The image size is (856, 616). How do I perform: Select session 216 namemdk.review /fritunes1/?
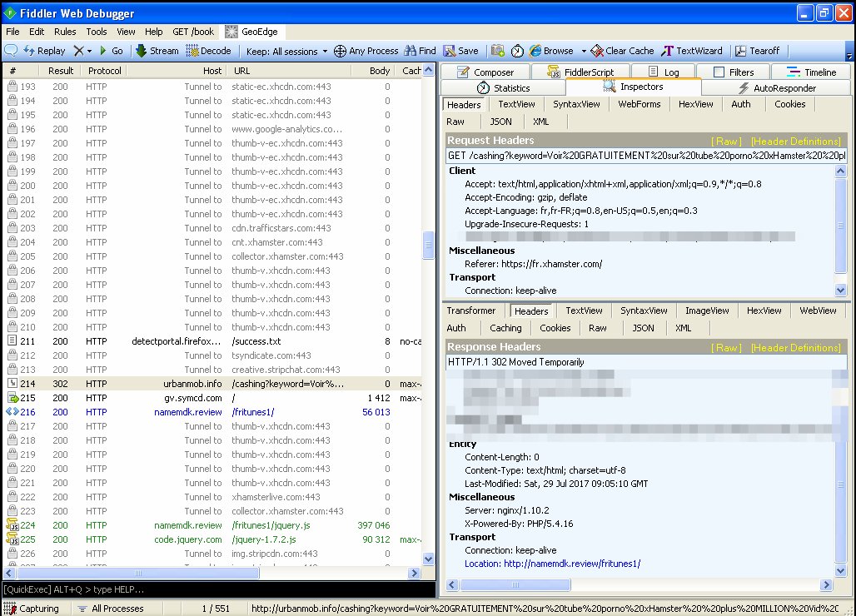(213, 412)
